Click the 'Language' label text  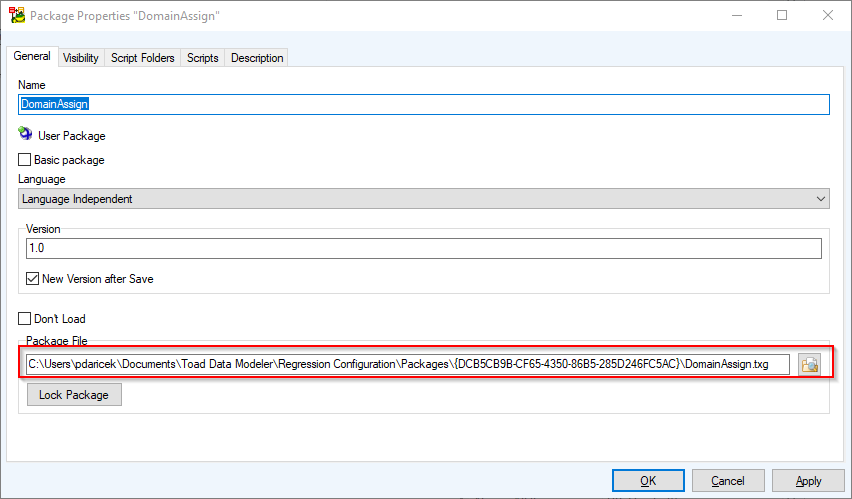[x=42, y=179]
